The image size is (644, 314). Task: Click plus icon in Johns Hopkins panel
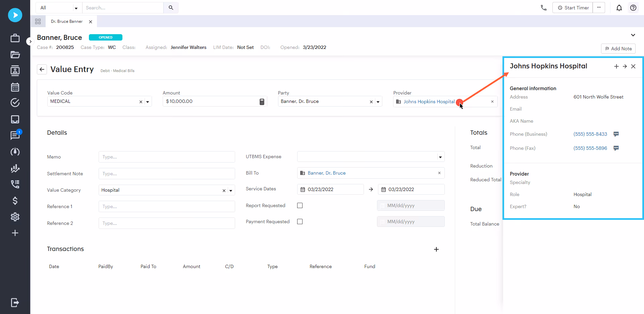616,66
